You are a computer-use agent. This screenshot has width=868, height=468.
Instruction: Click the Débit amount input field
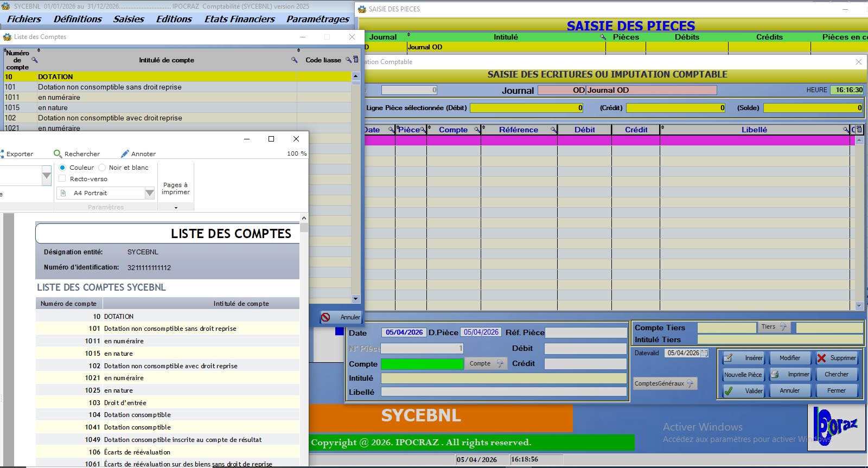(586, 348)
